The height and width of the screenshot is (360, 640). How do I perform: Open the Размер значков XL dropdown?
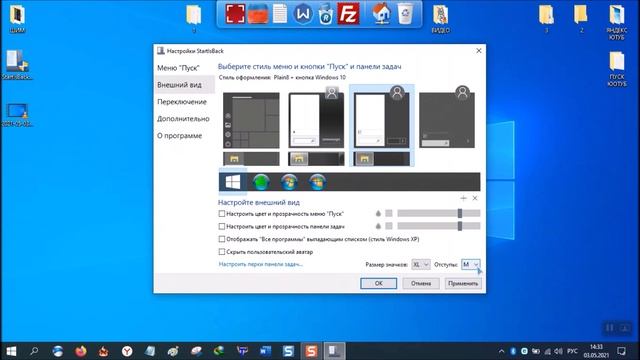click(x=421, y=264)
